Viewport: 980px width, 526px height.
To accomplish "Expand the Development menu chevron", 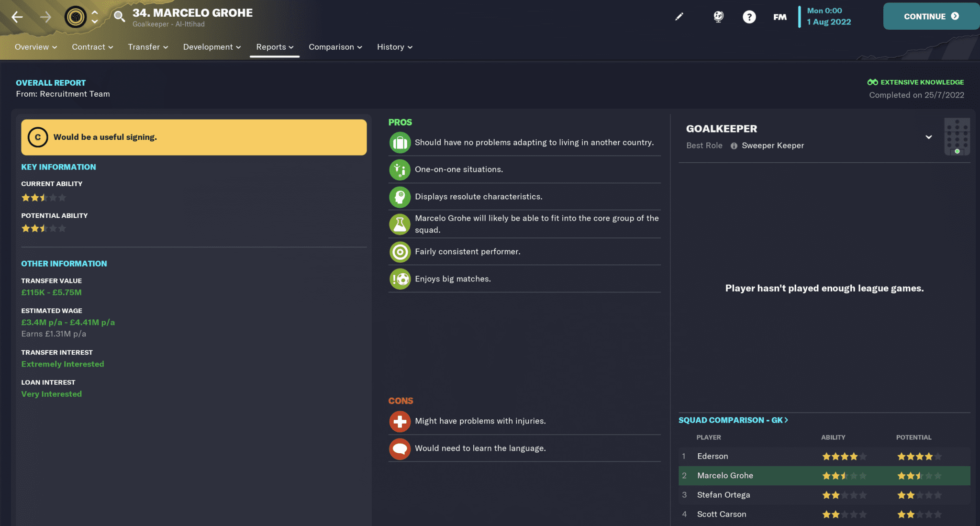I will pyautogui.click(x=238, y=47).
